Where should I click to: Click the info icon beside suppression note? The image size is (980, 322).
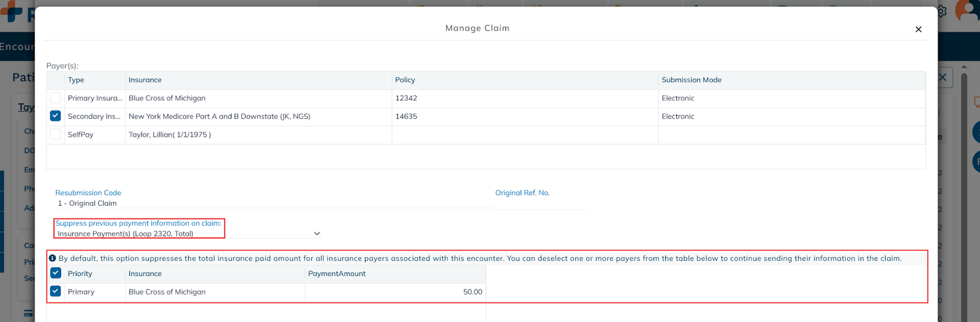(x=53, y=258)
